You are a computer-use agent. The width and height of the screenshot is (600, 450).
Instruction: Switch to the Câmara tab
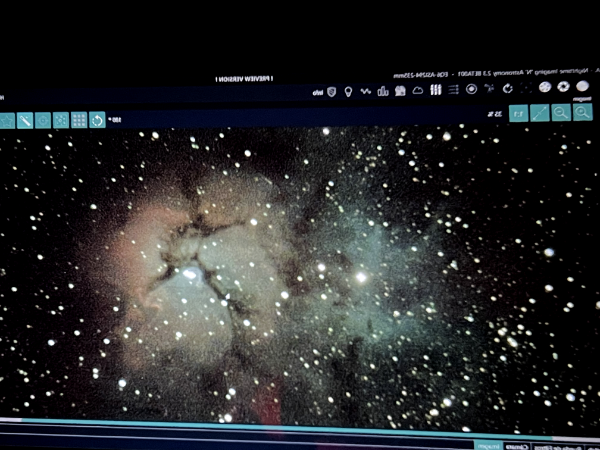tap(517, 447)
